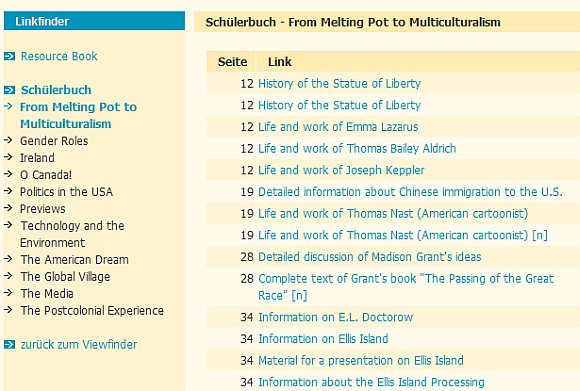Viewport: 580px width, 391px height.
Task: Open Life and work of Emma Lazarus
Action: coord(338,127)
